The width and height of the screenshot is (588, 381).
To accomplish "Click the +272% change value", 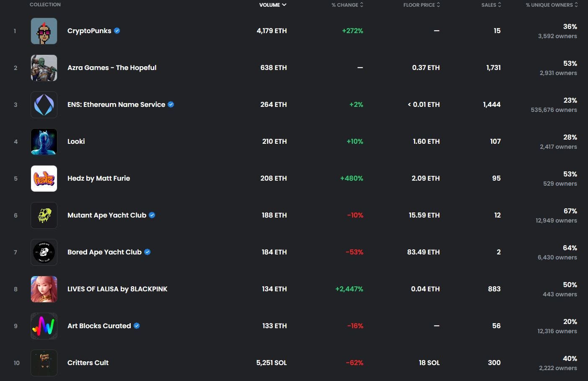I will pos(352,31).
